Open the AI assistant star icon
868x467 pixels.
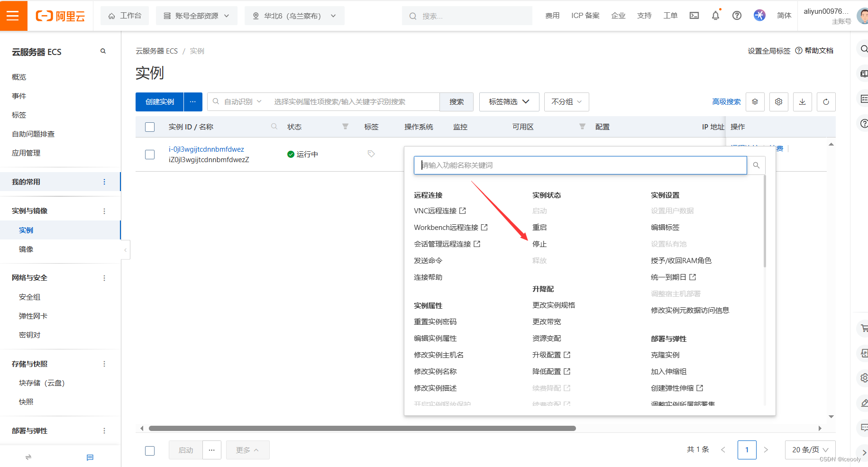point(759,16)
